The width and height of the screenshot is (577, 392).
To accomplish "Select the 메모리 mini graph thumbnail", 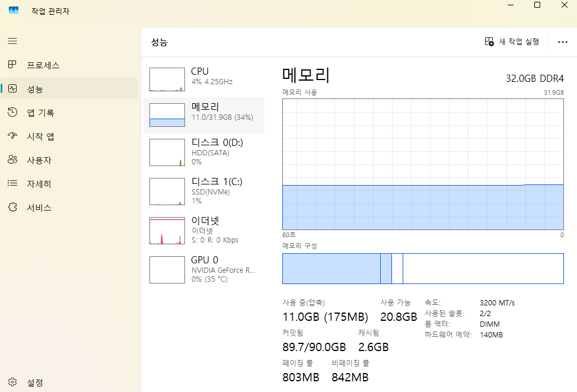I will [167, 115].
